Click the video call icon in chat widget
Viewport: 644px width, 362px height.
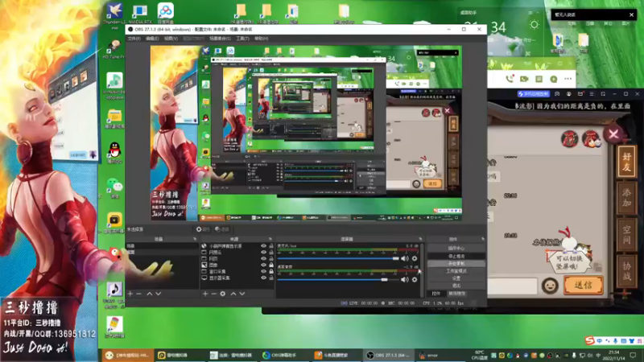point(524,79)
